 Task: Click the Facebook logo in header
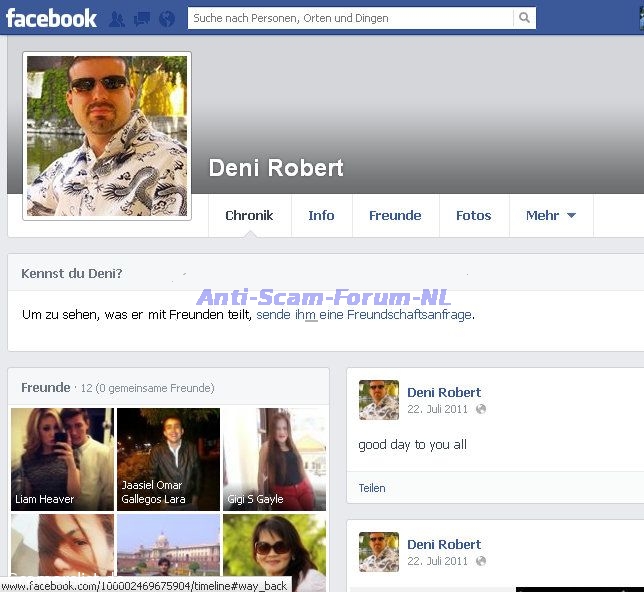tap(52, 18)
